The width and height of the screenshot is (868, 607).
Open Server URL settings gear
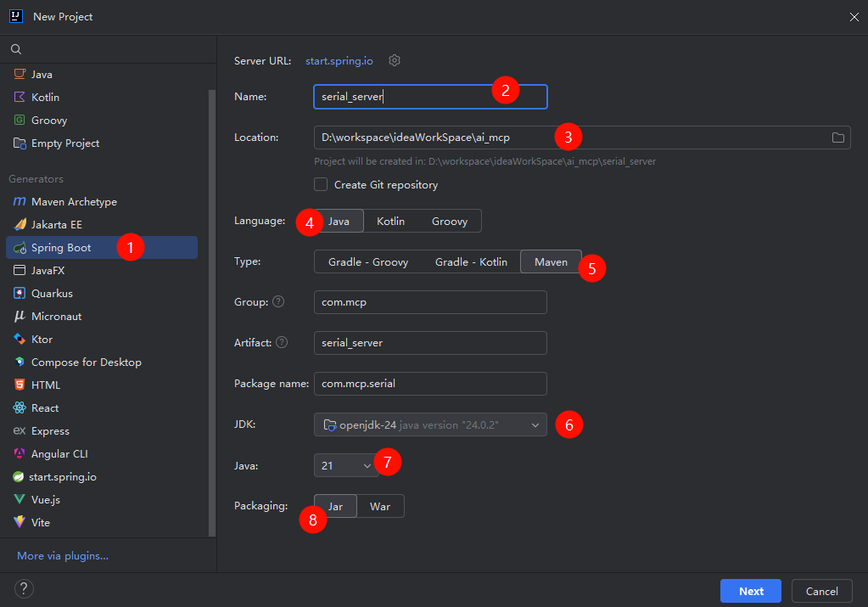(x=395, y=60)
